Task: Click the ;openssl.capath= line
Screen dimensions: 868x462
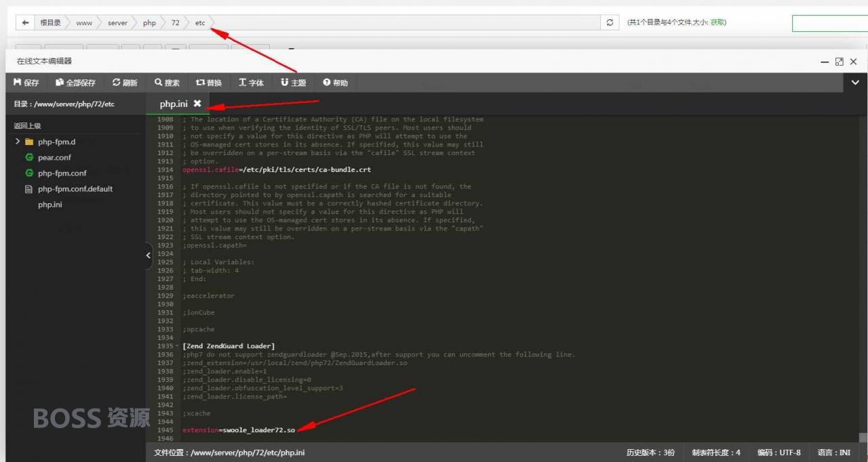Action: 214,245
